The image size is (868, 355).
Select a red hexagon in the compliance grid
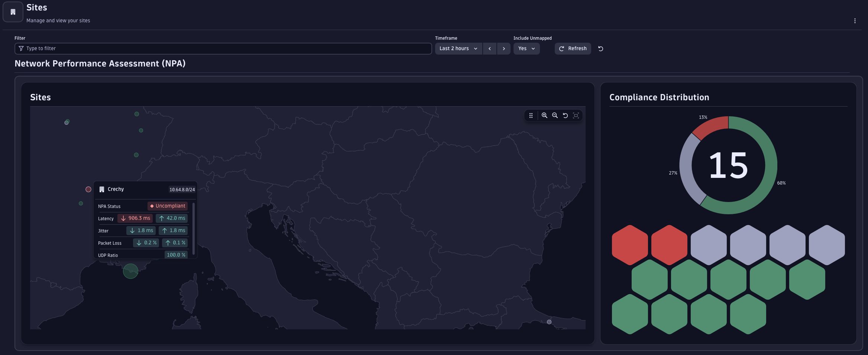point(630,245)
